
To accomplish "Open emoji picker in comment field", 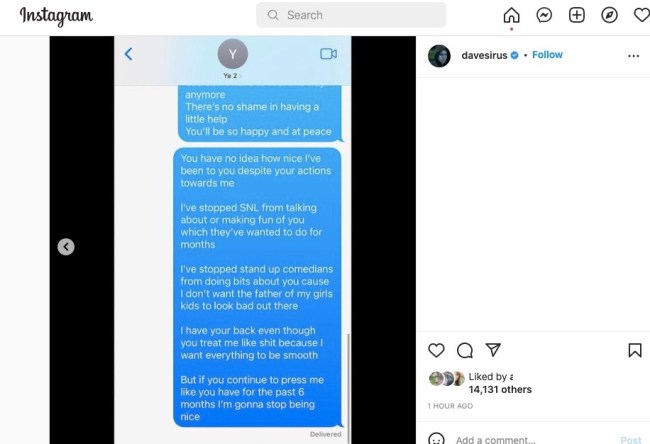I will 436,439.
